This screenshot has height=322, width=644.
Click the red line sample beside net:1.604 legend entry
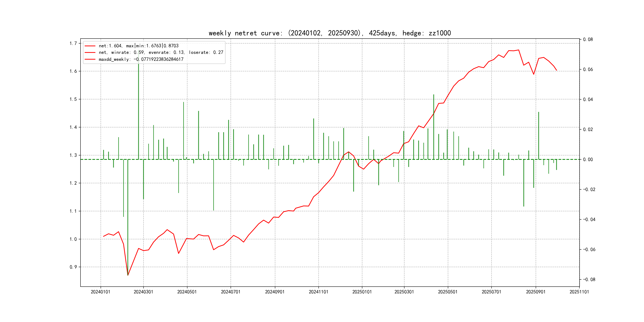click(90, 46)
